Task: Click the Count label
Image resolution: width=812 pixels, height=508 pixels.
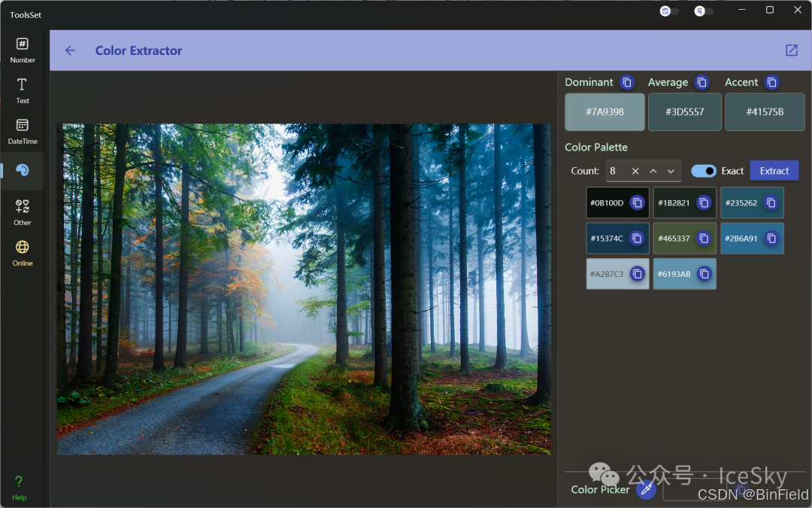Action: click(585, 171)
